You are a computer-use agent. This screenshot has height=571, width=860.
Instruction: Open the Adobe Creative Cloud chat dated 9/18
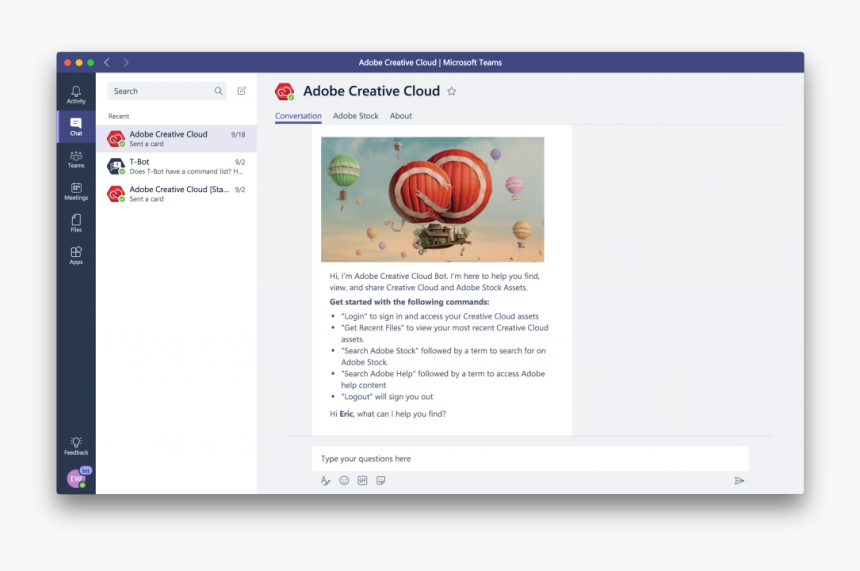(x=176, y=138)
